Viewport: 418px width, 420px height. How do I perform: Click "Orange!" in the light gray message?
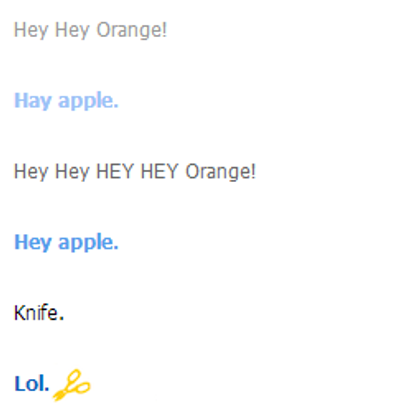132,30
